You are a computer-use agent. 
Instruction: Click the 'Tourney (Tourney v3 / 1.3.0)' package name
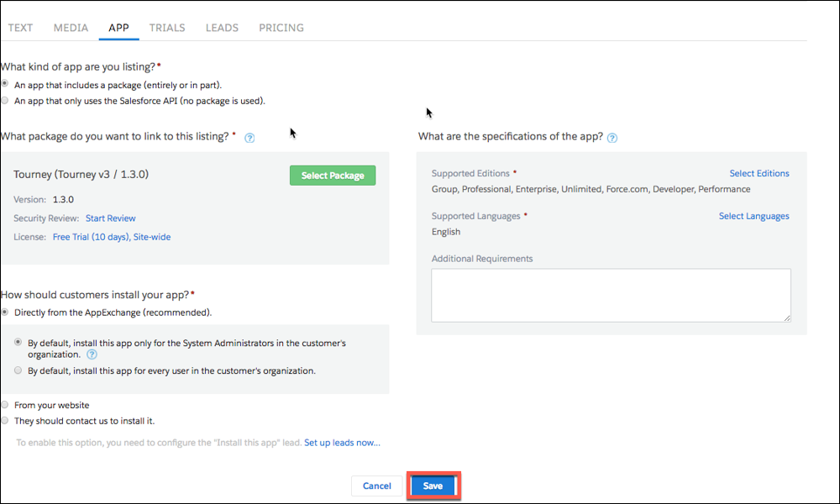coord(81,175)
